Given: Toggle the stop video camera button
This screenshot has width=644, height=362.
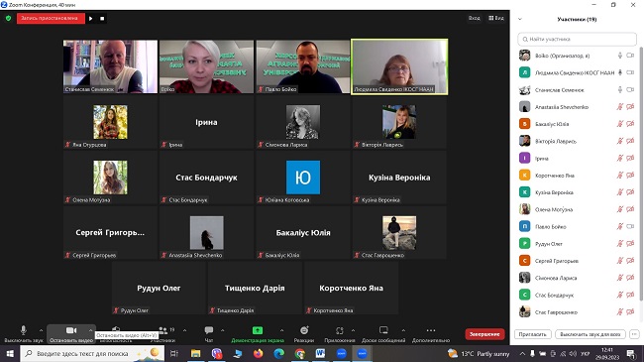Looking at the screenshot, I should click(x=71, y=330).
